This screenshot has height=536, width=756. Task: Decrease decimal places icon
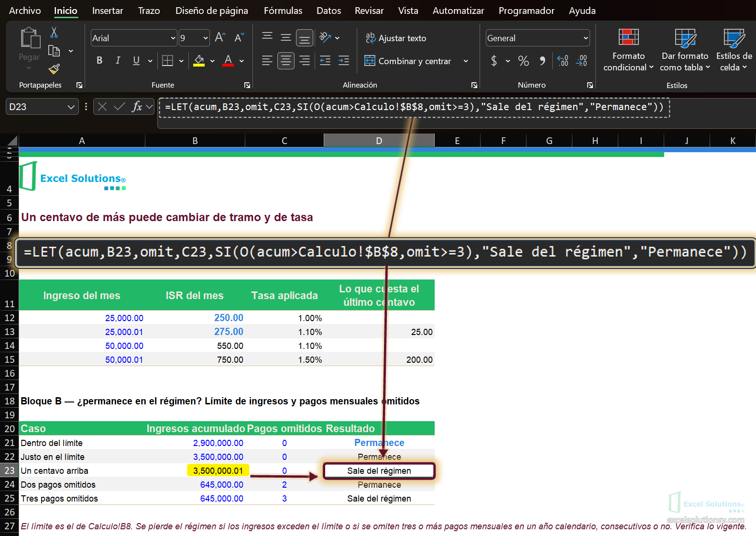[x=581, y=61]
